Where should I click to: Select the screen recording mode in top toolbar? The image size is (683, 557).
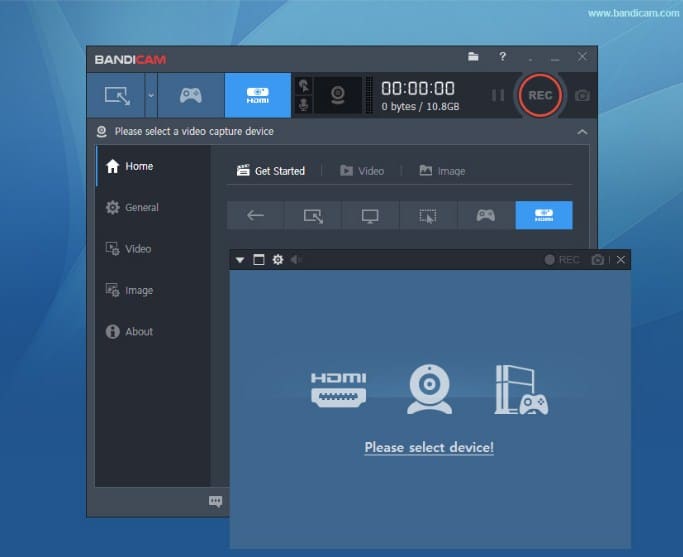(x=116, y=95)
